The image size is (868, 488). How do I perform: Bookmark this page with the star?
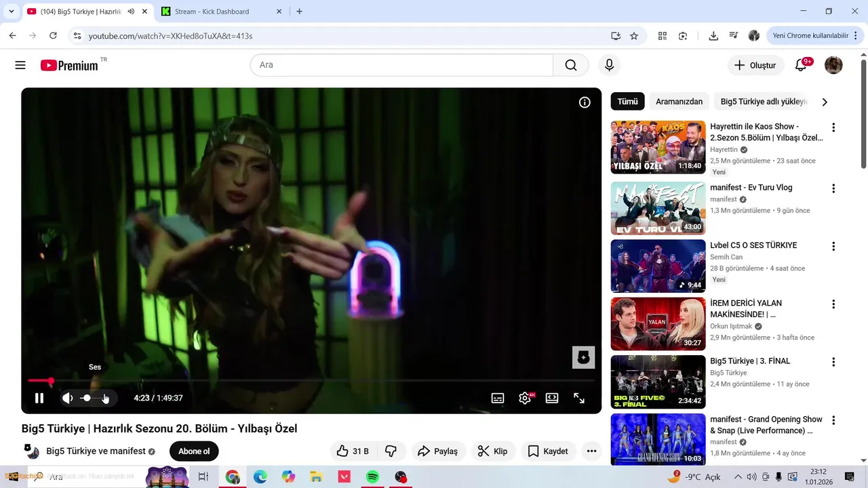[x=634, y=36]
